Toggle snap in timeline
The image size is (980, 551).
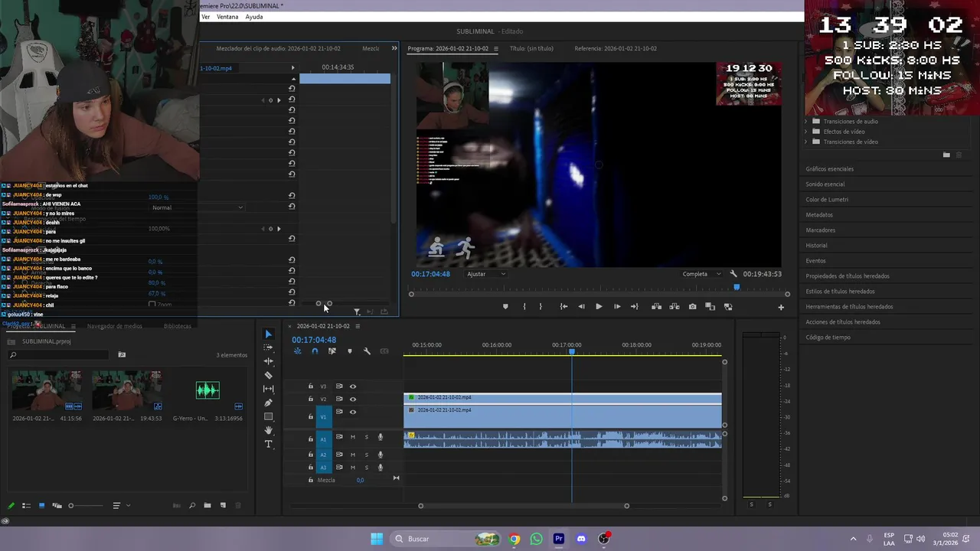(315, 351)
